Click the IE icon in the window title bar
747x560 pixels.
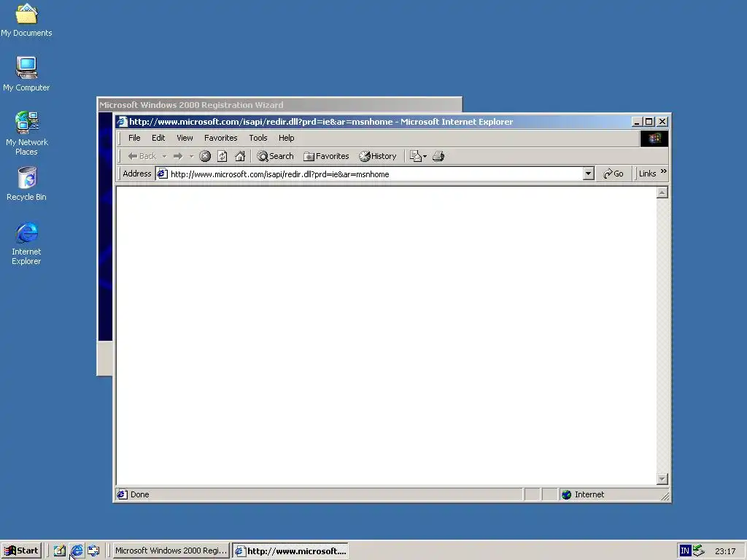122,122
